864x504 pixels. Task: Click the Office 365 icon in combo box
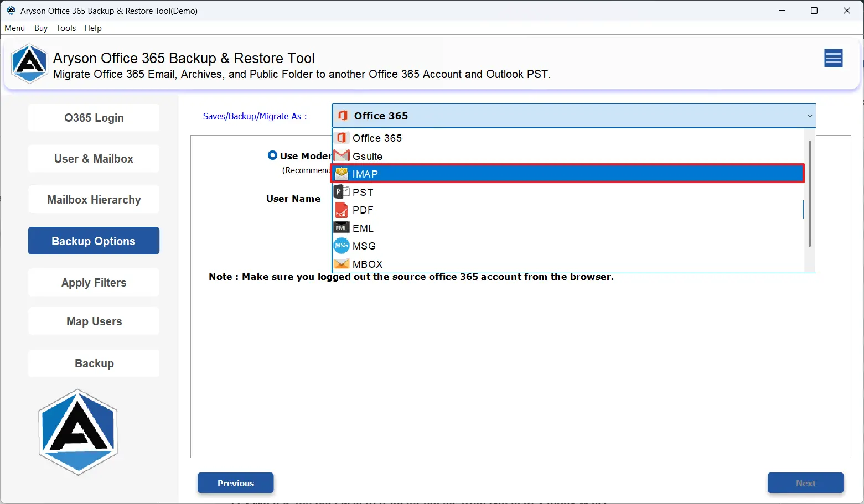tap(343, 116)
